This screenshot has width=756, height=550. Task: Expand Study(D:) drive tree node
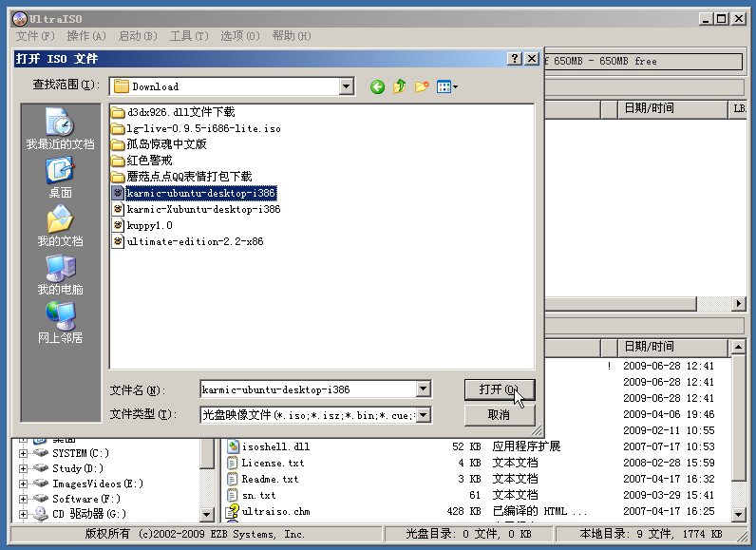(23, 468)
